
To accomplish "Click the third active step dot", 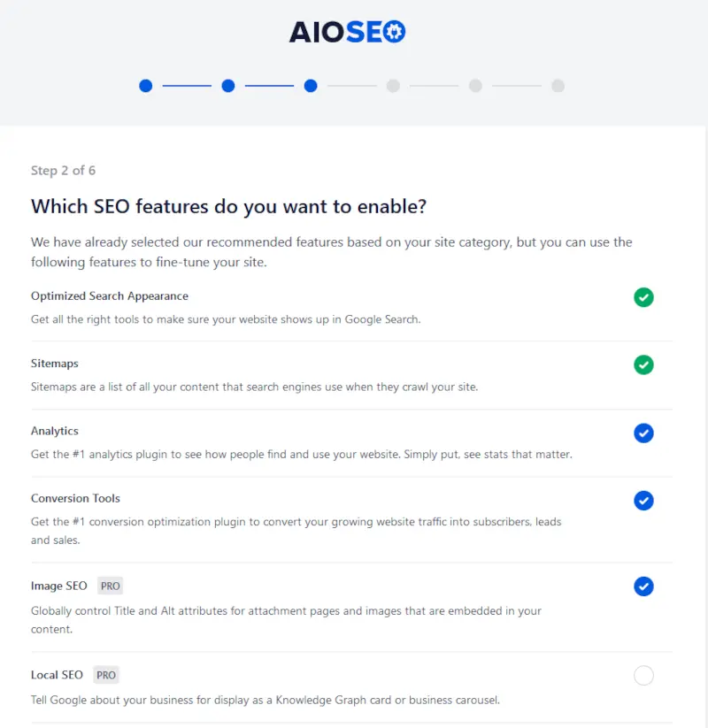I will [x=311, y=86].
